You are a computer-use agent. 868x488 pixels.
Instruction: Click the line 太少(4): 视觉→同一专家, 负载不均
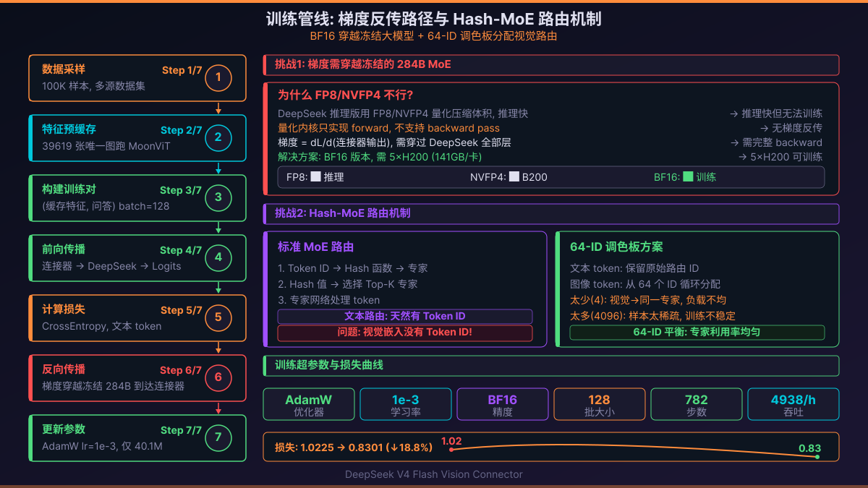click(x=648, y=300)
